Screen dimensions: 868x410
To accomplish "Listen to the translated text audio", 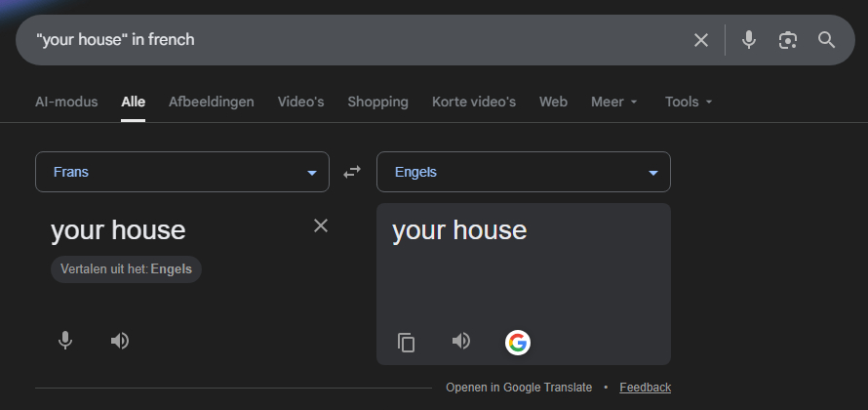I will pos(461,341).
